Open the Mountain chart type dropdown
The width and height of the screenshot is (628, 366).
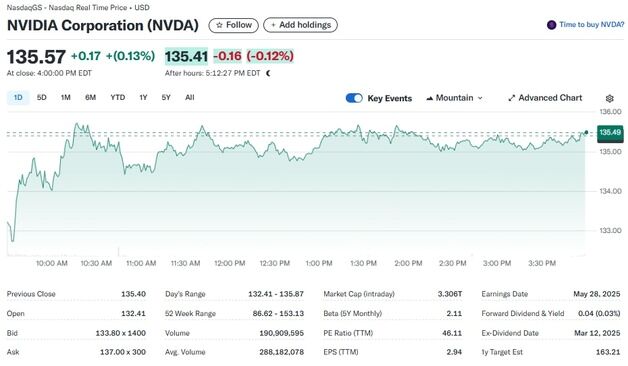click(454, 98)
